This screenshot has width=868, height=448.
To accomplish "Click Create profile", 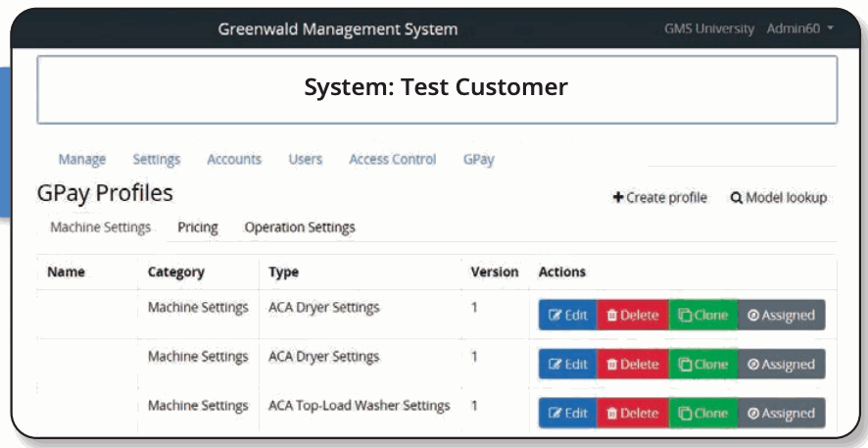I will 660,198.
